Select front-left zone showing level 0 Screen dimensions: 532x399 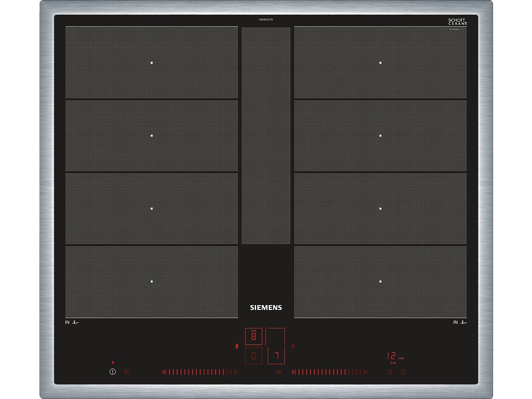tap(254, 355)
